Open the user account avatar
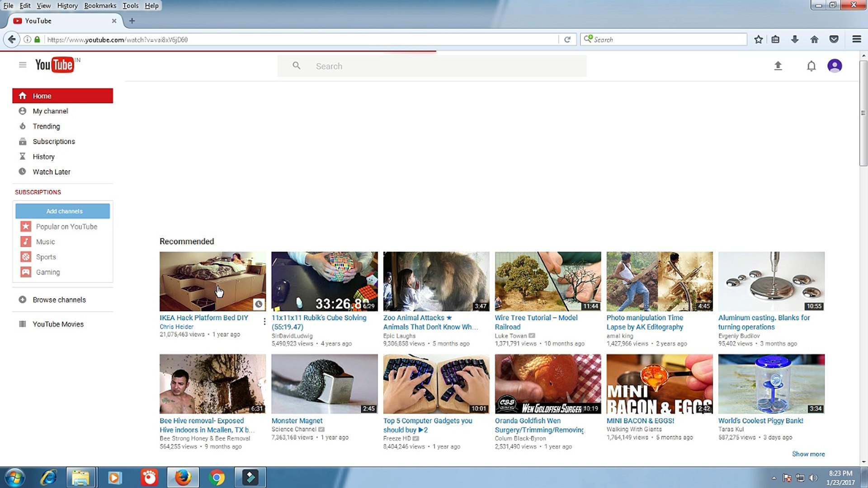The height and width of the screenshot is (488, 868). tap(834, 66)
